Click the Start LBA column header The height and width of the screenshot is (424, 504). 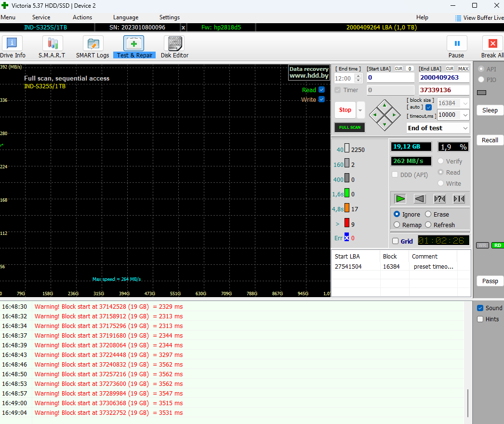pyautogui.click(x=356, y=257)
